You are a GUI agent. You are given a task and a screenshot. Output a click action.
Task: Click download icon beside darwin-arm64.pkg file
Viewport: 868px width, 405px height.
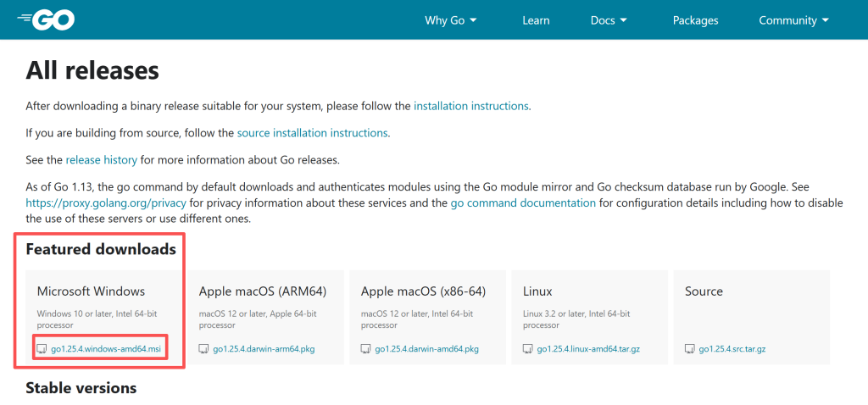pos(204,349)
